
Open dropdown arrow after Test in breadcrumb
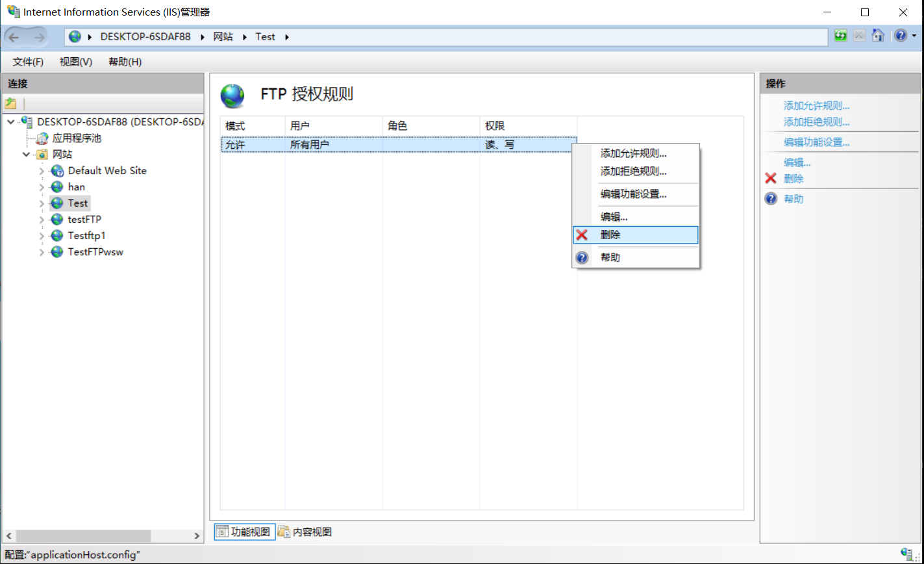pos(286,37)
